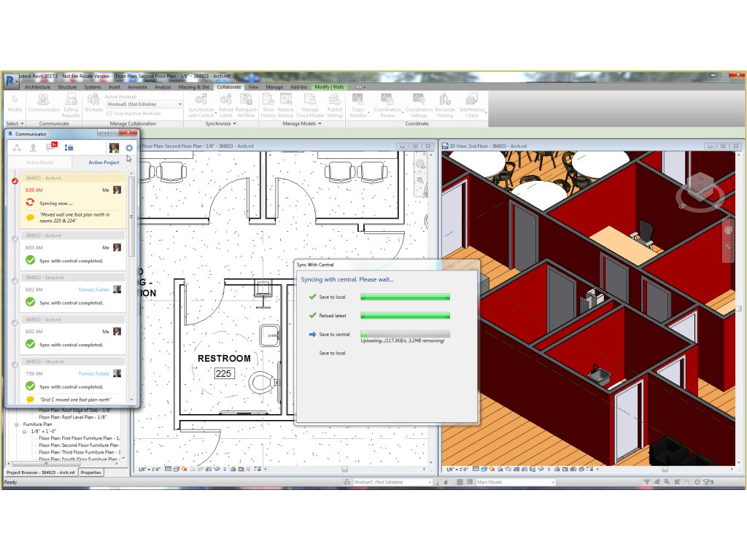This screenshot has width=747, height=560.
Task: Click Tomasz Fudala link on 7:56 AM entry
Action: pyautogui.click(x=94, y=373)
